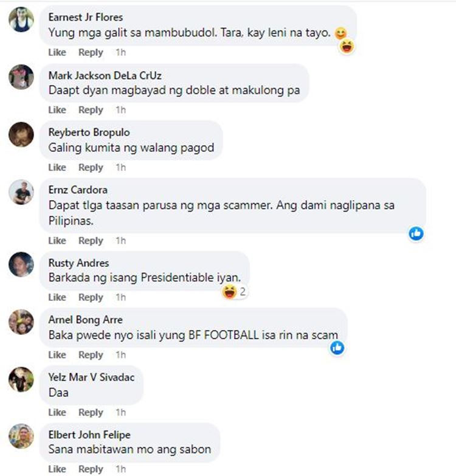This screenshot has width=456, height=476.
Task: Reply to Elbert John Felipe's comment
Action: click(91, 469)
